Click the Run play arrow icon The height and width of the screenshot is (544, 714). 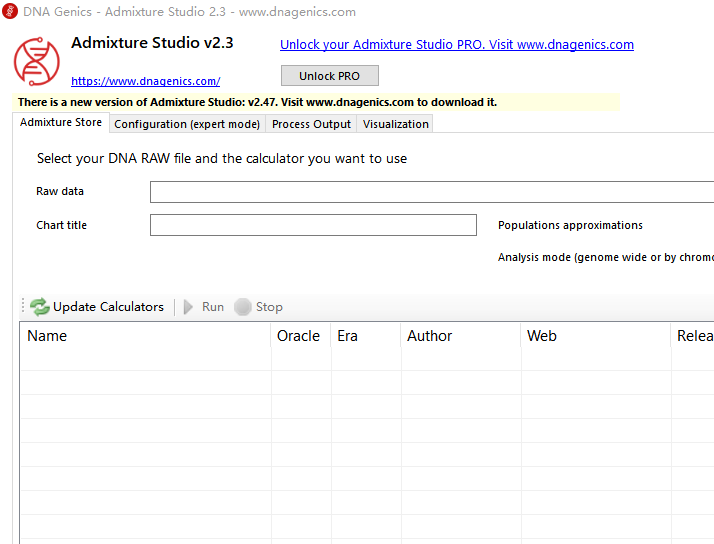188,307
